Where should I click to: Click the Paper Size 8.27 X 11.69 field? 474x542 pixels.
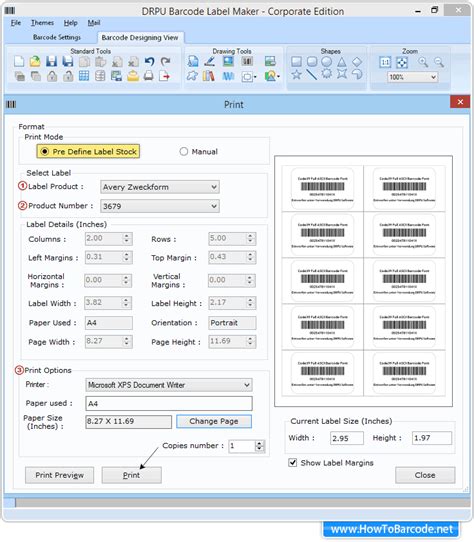tap(128, 421)
